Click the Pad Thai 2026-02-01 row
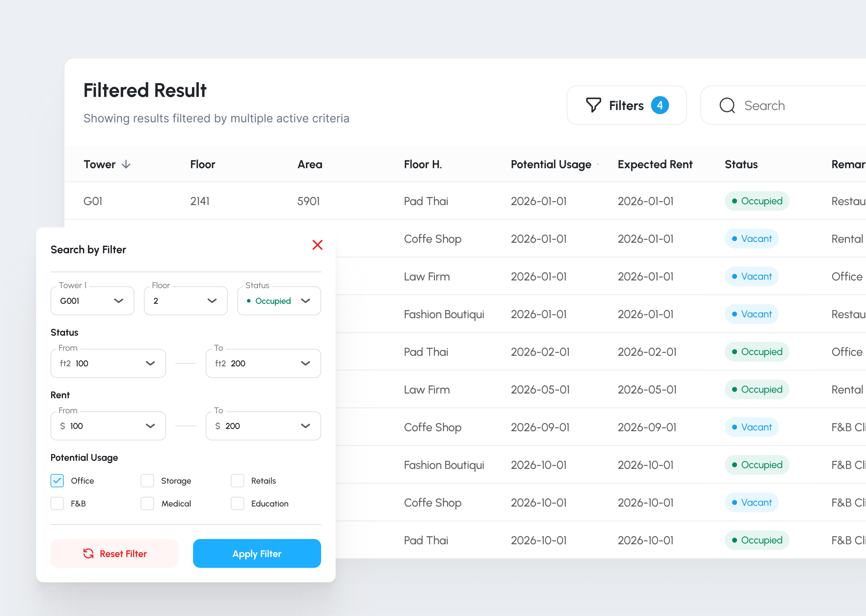The image size is (866, 616). point(601,352)
